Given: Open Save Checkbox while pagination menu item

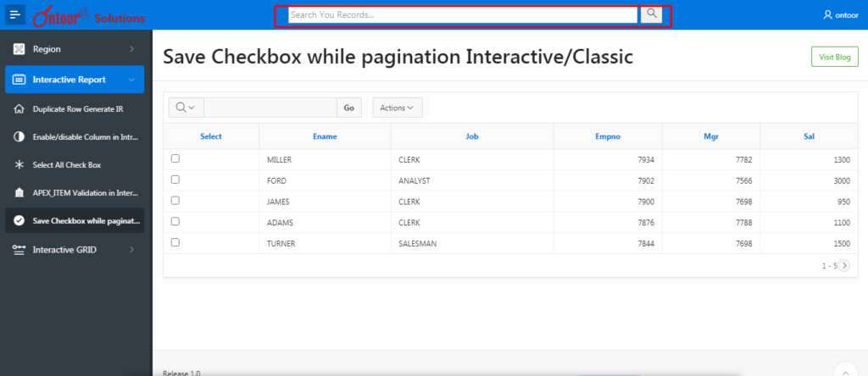Looking at the screenshot, I should click(x=75, y=221).
